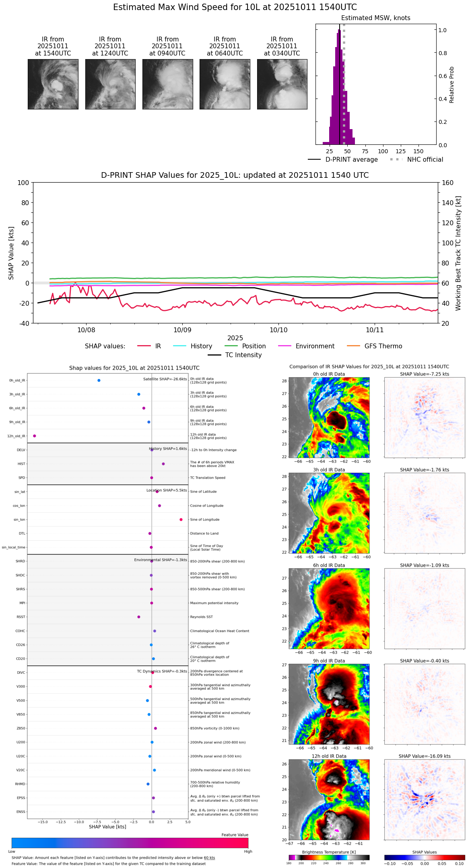The image size is (470, 868).
Task: Open the 0h old IR Data map
Action: 329,417
